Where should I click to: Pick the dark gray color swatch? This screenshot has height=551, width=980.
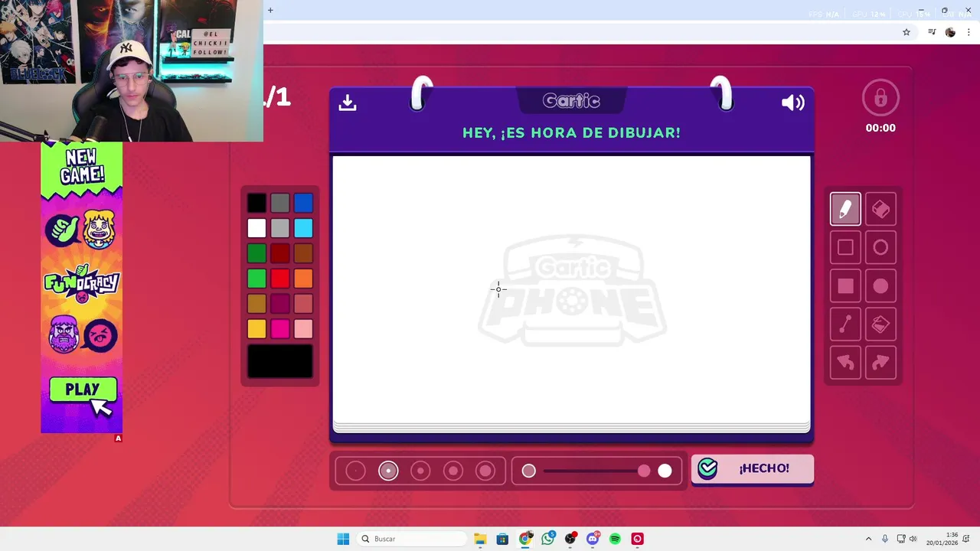(x=280, y=203)
